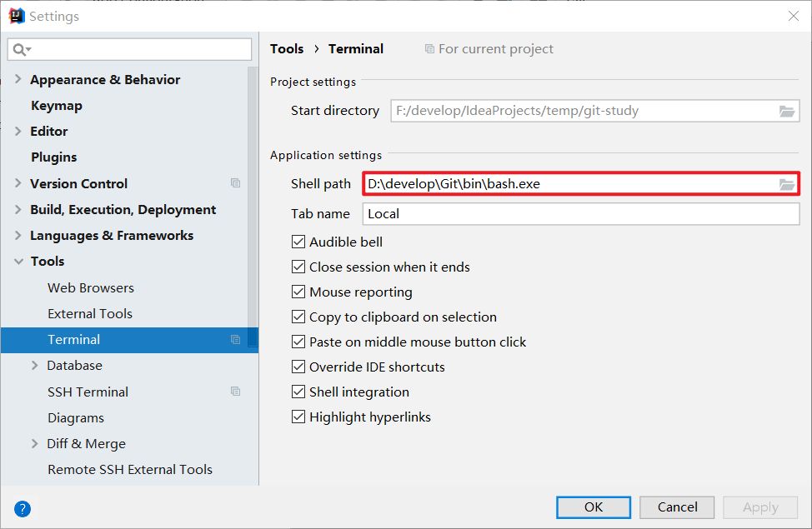Image resolution: width=812 pixels, height=529 pixels.
Task: Disable the Audible bell checkbox
Action: 298,242
